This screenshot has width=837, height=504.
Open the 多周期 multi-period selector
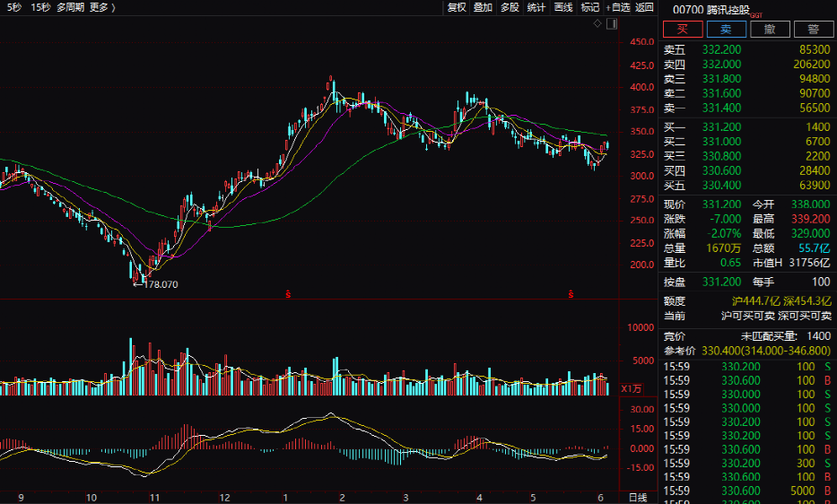coord(70,7)
